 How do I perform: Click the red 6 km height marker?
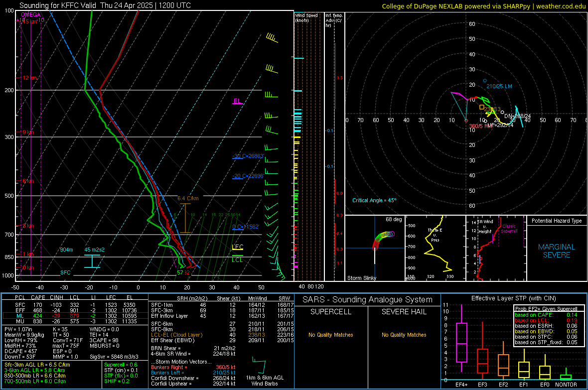tap(28, 181)
